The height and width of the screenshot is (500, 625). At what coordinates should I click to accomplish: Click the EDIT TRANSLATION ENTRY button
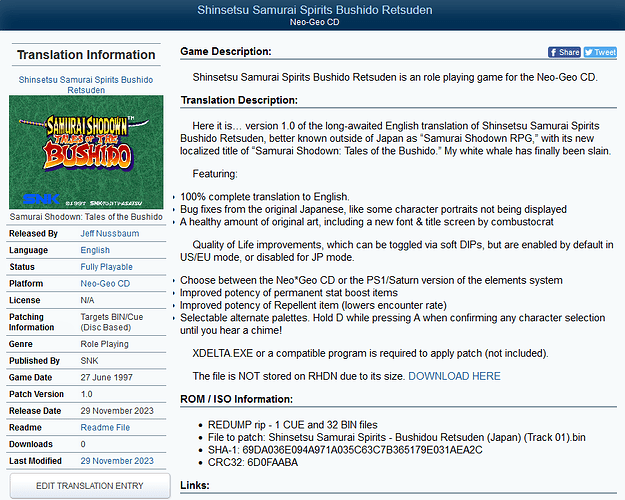coord(90,486)
